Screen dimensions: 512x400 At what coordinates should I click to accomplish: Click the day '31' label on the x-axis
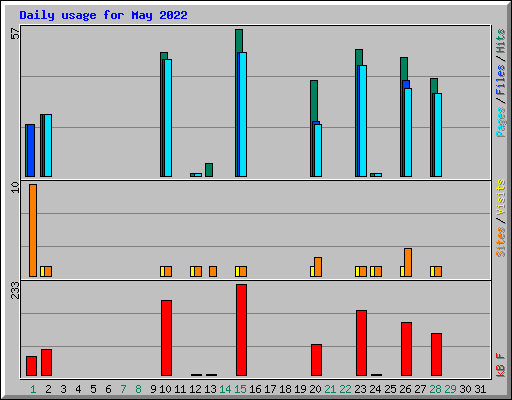click(x=480, y=389)
